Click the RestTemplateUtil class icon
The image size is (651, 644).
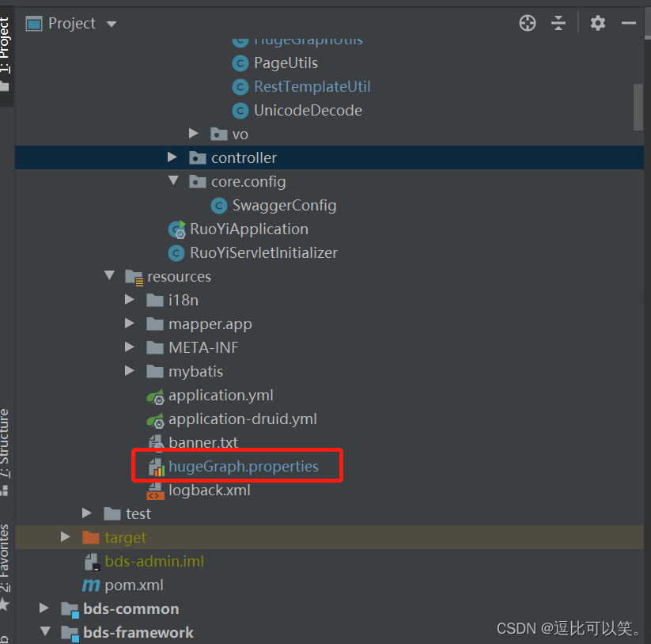pyautogui.click(x=240, y=87)
